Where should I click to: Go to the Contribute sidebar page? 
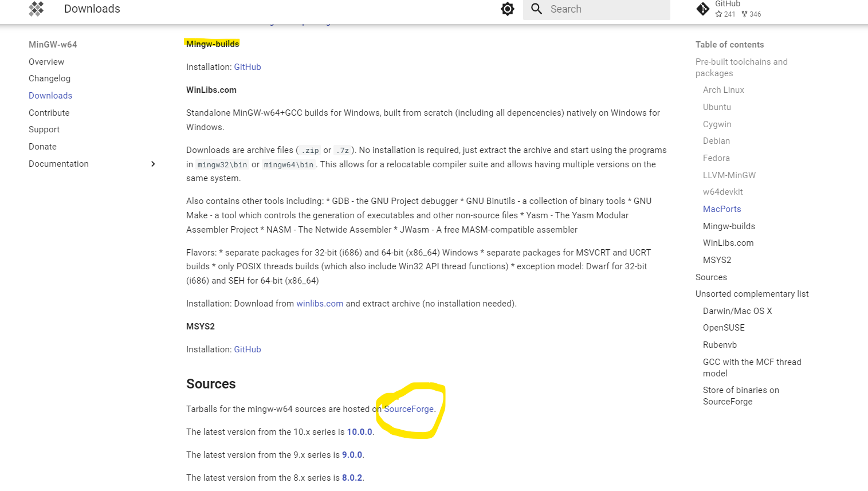coord(49,113)
